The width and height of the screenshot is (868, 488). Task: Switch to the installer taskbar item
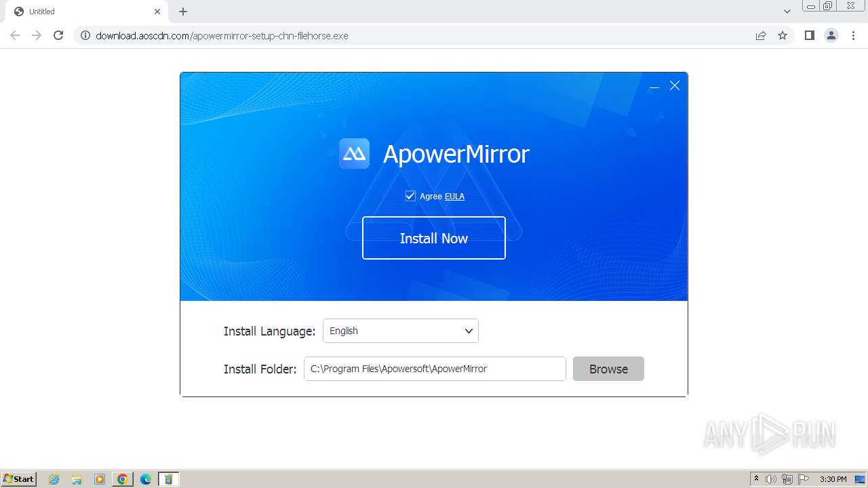pos(168,479)
